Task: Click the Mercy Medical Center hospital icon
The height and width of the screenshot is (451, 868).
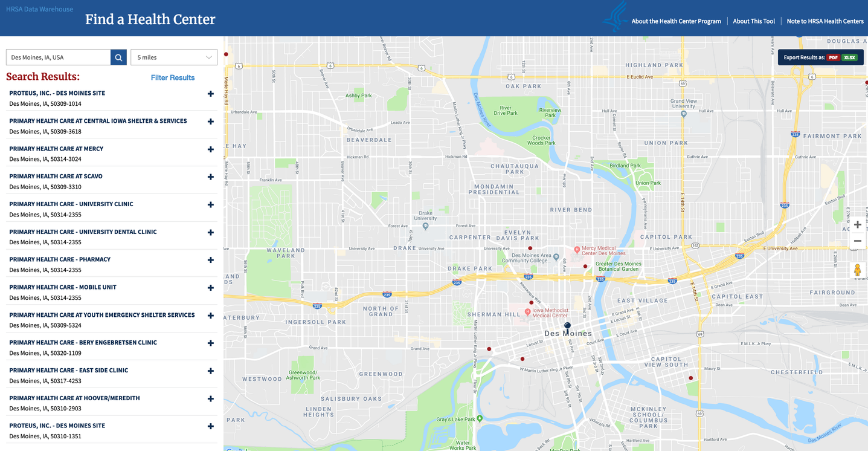Action: [577, 249]
